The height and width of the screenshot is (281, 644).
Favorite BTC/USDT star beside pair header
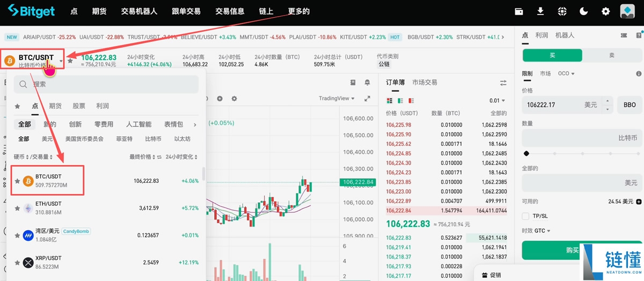[70, 61]
